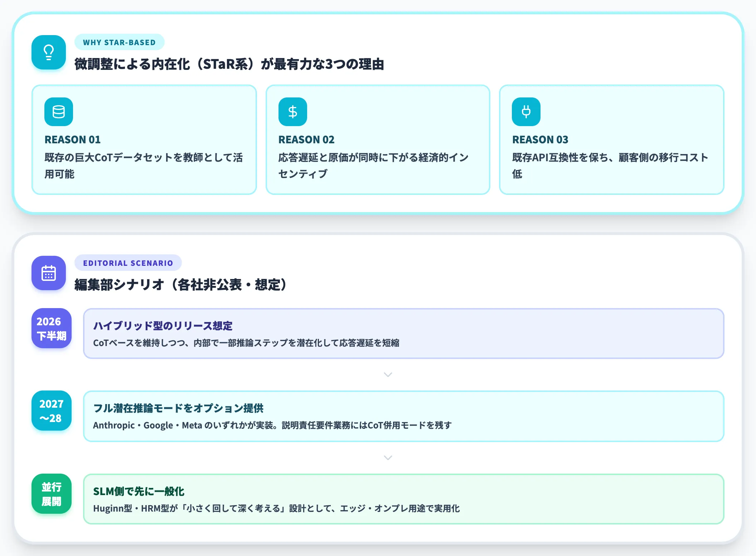Open the REASON 02 card heading
756x556 pixels.
click(306, 139)
